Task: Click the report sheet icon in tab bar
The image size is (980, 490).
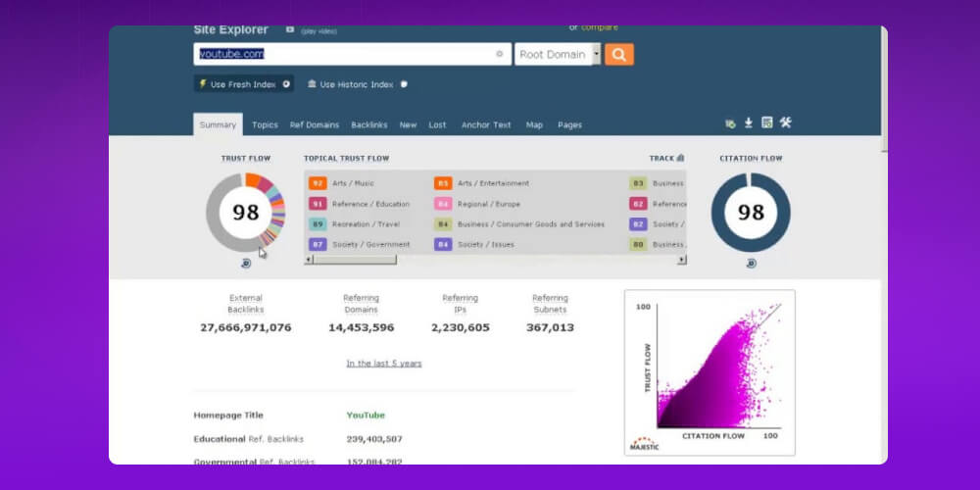Action: pos(766,123)
